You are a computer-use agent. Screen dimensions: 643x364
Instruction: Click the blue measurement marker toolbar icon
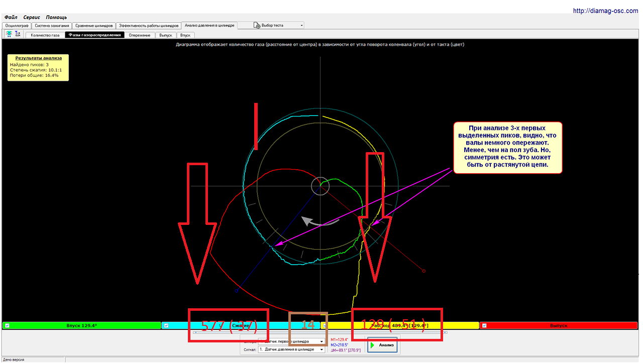click(18, 34)
